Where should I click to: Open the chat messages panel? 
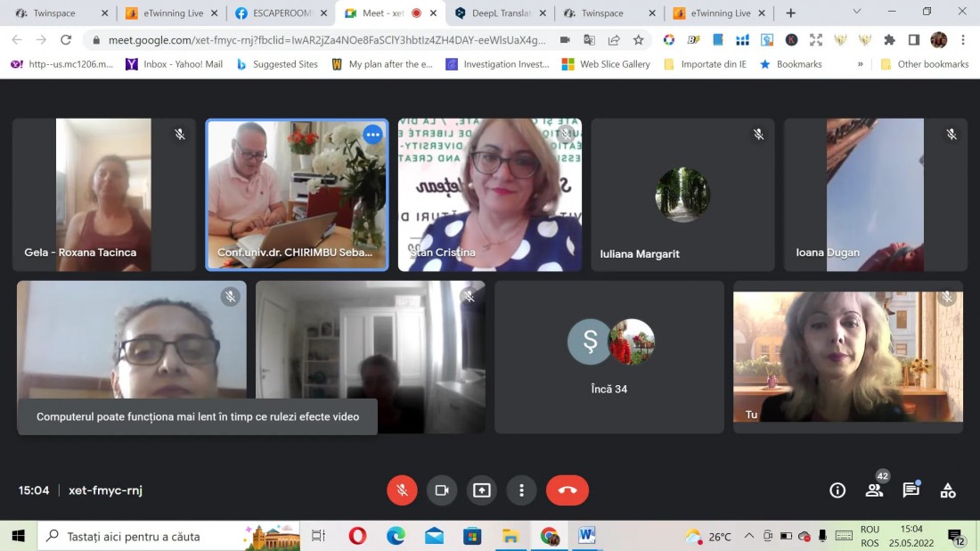point(911,490)
